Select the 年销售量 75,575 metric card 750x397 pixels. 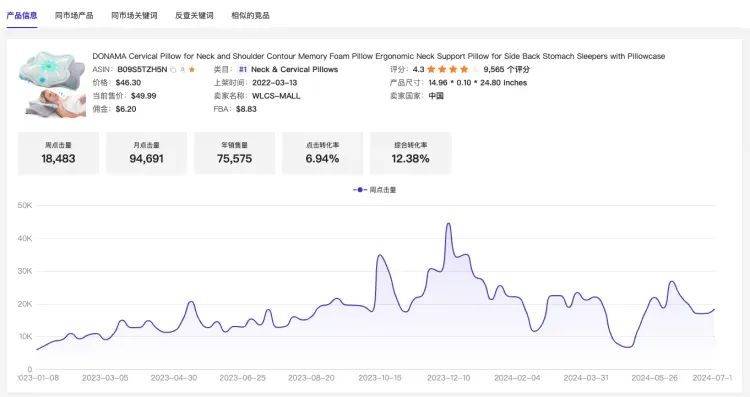[x=234, y=153]
